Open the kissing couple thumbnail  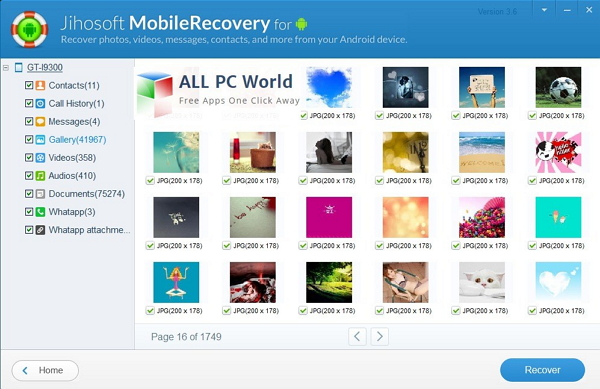(x=406, y=87)
